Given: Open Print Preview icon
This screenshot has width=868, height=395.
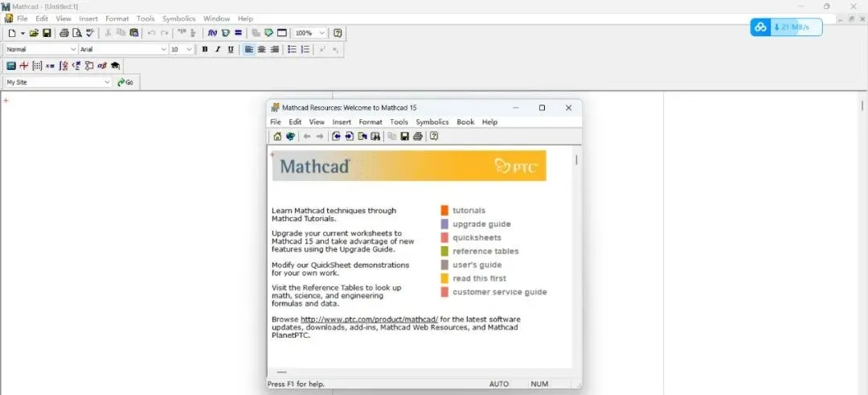Looking at the screenshot, I should click(77, 33).
